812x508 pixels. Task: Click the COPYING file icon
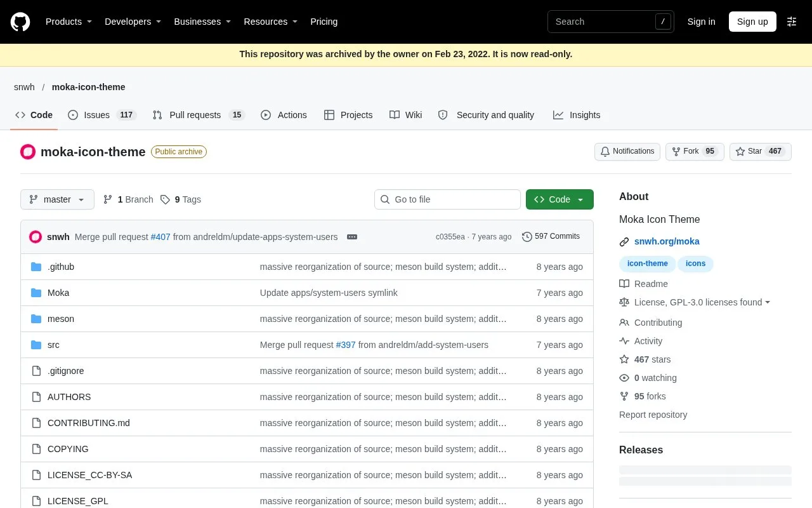36,449
